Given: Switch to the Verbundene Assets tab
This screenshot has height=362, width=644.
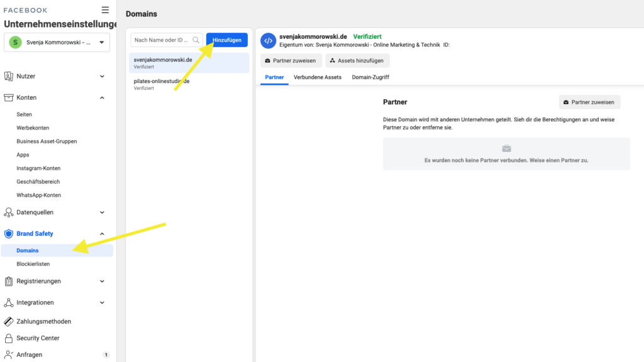Looking at the screenshot, I should (x=318, y=77).
